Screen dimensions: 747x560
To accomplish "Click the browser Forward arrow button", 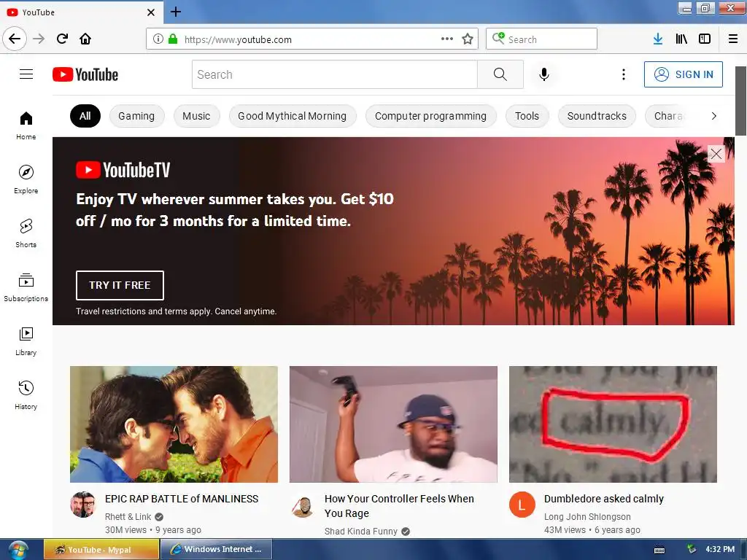I will tap(39, 39).
